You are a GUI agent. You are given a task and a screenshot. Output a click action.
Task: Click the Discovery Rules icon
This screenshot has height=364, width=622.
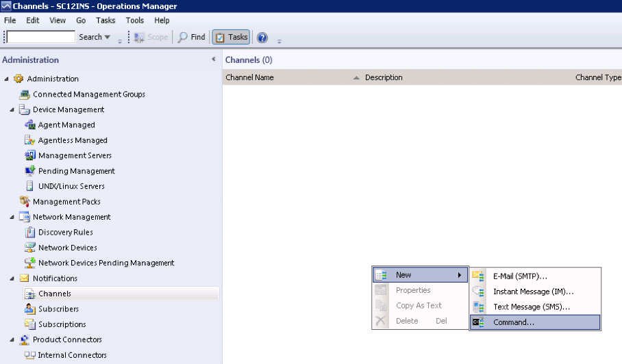tap(30, 233)
